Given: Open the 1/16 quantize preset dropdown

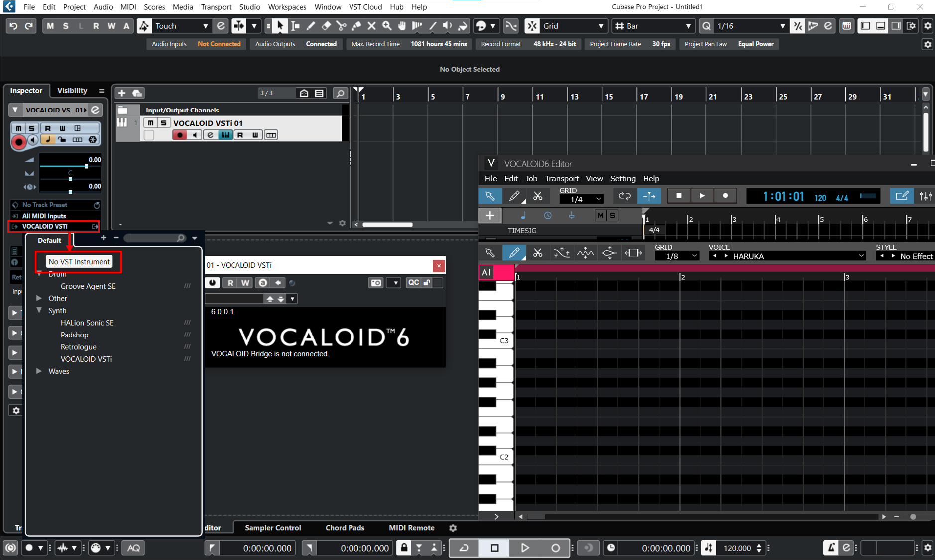Looking at the screenshot, I should pos(751,26).
